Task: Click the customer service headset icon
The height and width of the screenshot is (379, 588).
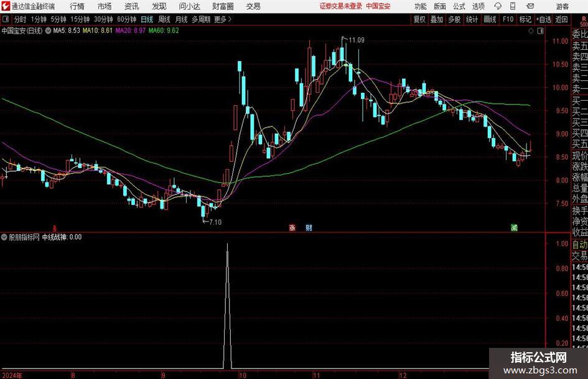Action: (x=498, y=6)
